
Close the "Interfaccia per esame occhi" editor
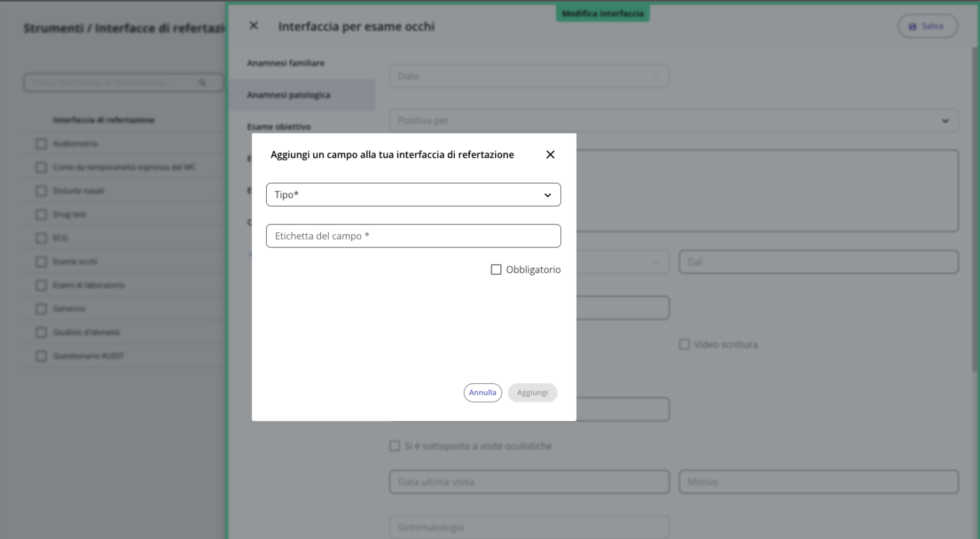(253, 25)
